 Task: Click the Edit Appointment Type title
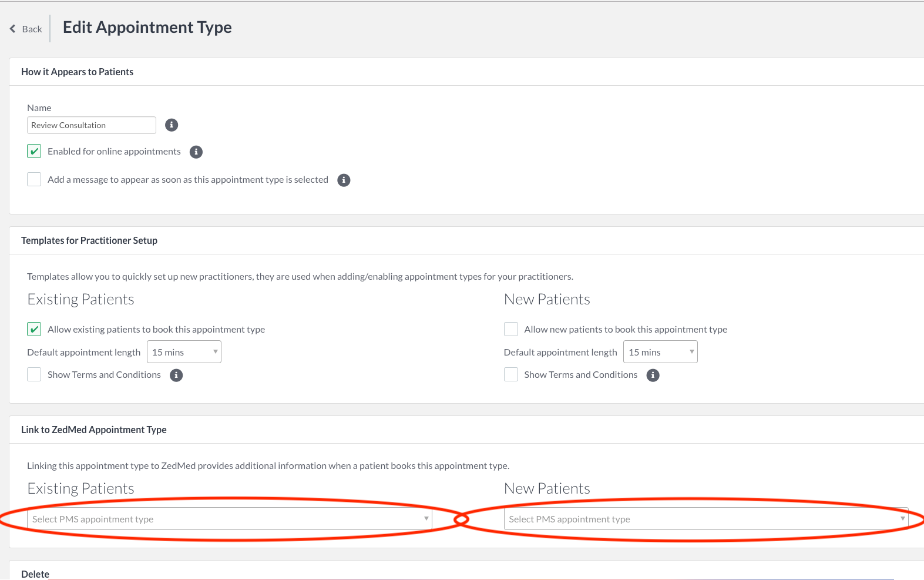(147, 28)
